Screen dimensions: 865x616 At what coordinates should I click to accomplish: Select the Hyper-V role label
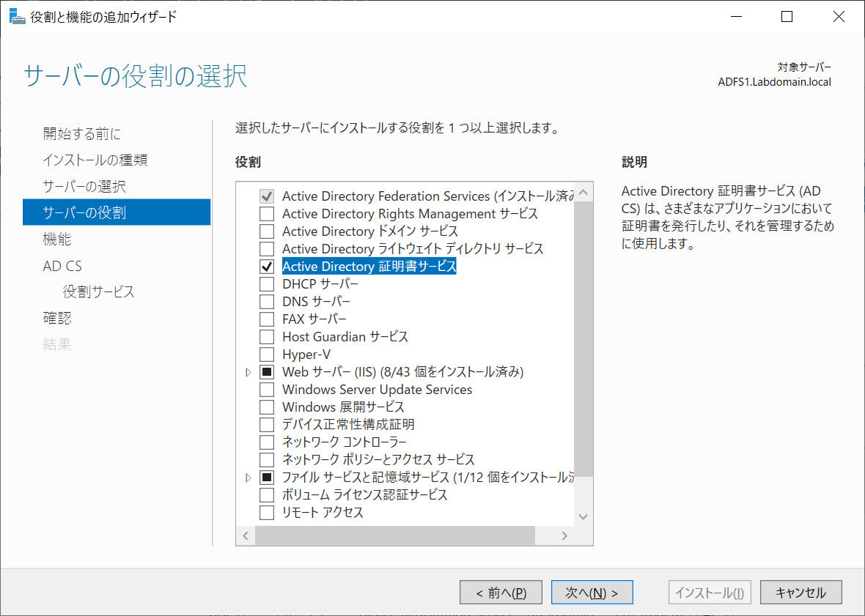coord(306,355)
